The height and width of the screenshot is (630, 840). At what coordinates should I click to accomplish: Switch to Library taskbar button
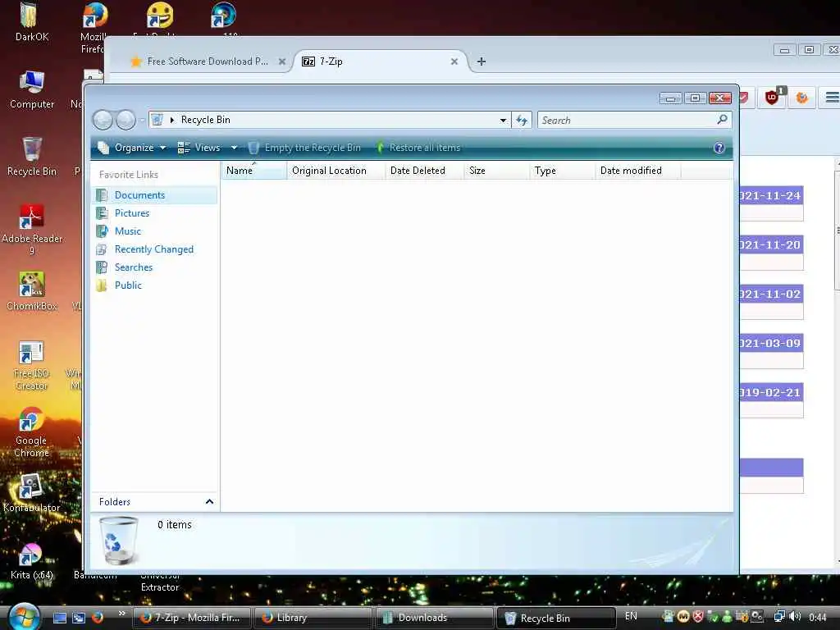tap(313, 618)
